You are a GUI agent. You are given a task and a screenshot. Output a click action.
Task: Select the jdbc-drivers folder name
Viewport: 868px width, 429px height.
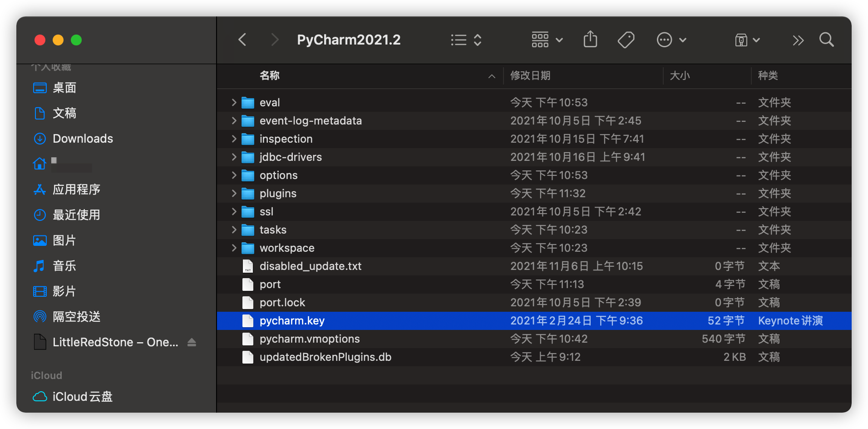pos(291,157)
